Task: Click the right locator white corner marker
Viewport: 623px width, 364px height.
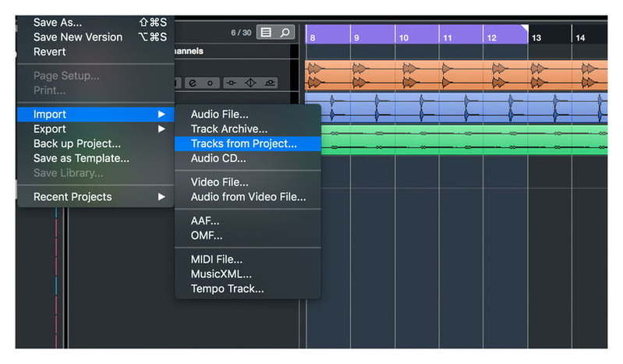Action: (x=525, y=28)
